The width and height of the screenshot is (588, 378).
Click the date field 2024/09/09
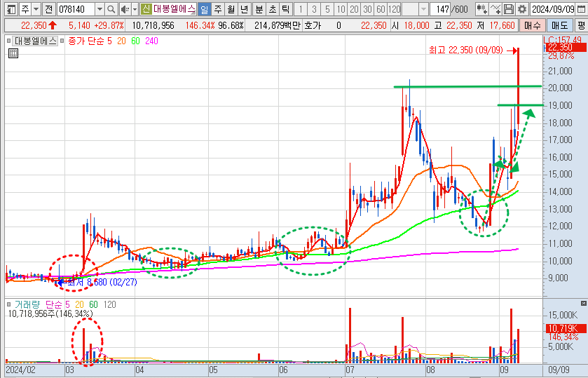[553, 9]
